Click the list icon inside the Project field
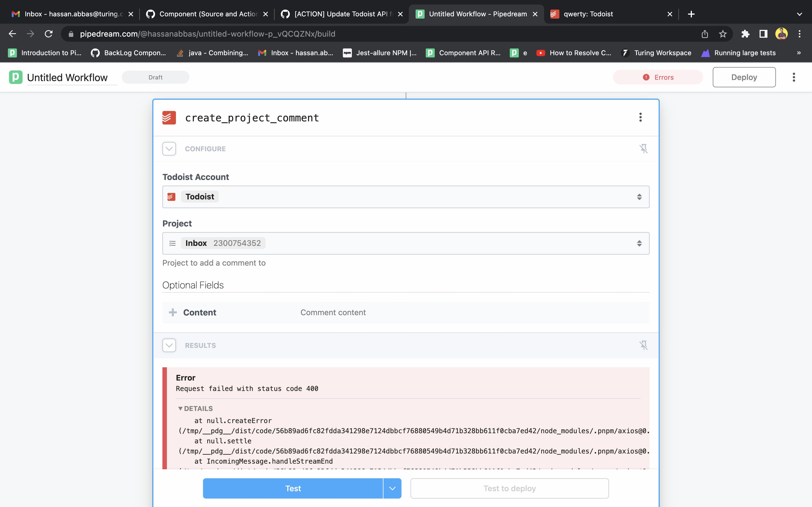The height and width of the screenshot is (507, 812). click(173, 243)
